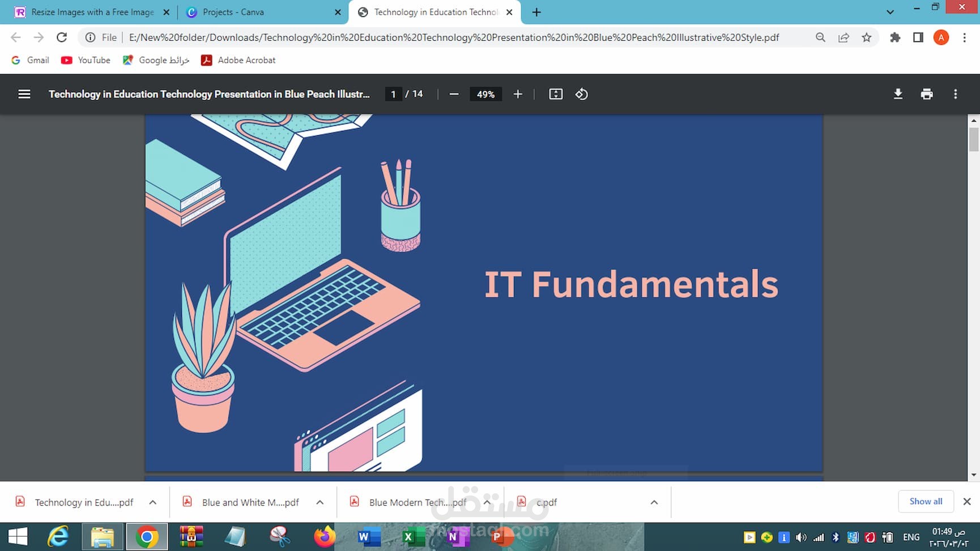Click the PDF zoom out minus icon
This screenshot has width=980, height=551.
[454, 94]
